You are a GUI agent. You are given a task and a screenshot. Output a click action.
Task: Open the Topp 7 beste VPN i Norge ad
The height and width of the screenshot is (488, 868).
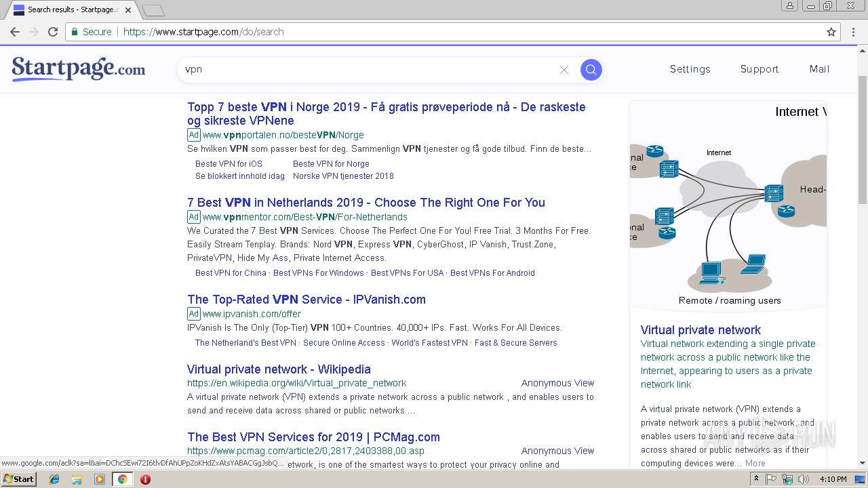tap(386, 114)
